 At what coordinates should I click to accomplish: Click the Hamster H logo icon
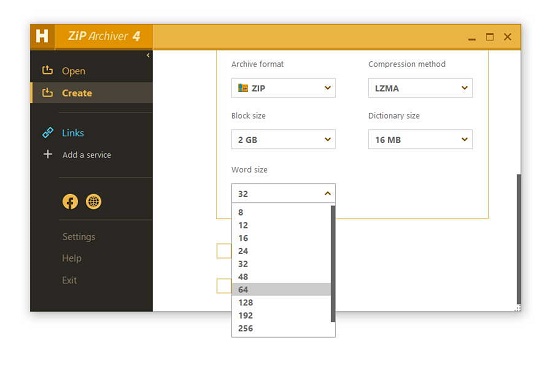42,36
